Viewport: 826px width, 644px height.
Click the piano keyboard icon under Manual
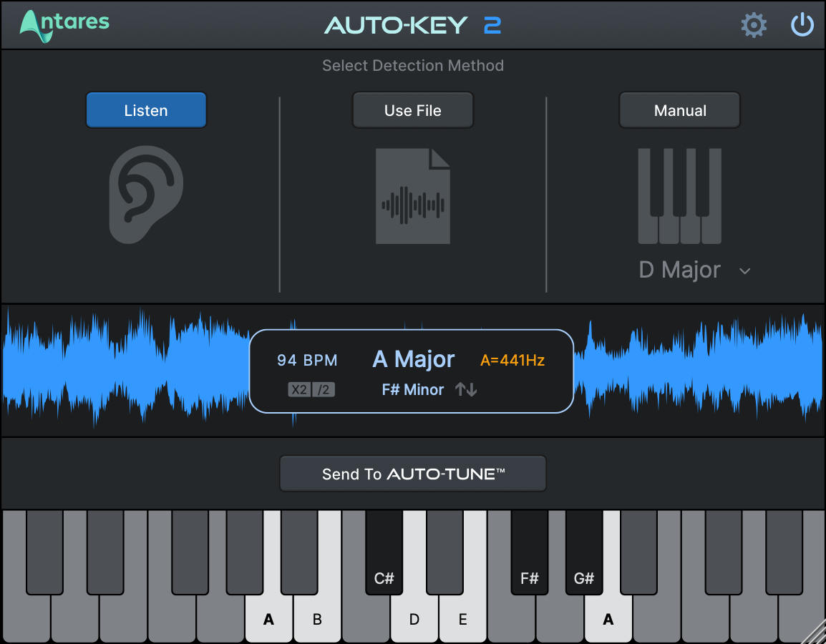(x=679, y=195)
